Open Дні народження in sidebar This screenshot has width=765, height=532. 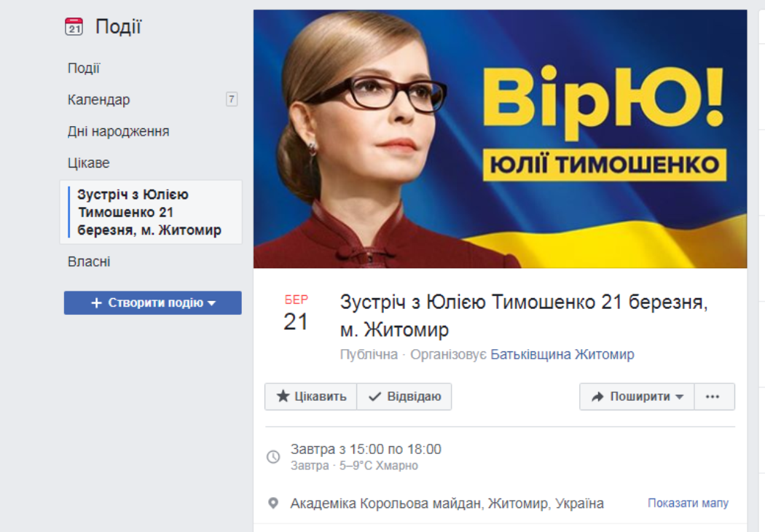(x=119, y=131)
